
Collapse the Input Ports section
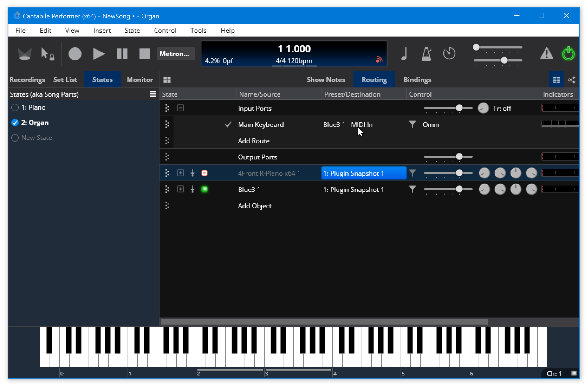[181, 108]
